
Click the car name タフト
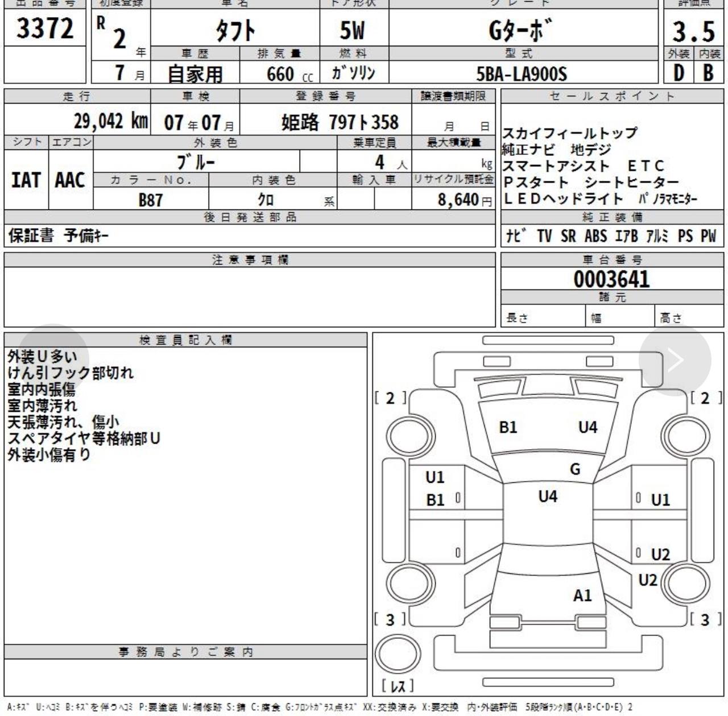click(x=235, y=30)
